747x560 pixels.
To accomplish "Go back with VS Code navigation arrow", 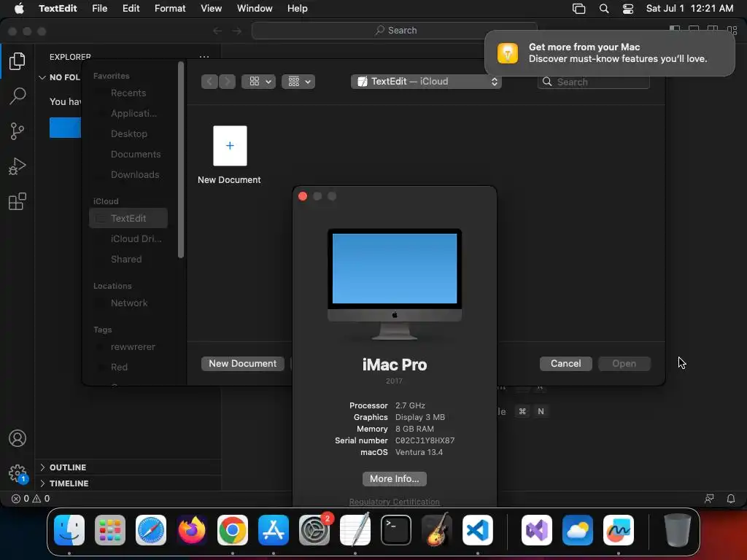I will [217, 31].
